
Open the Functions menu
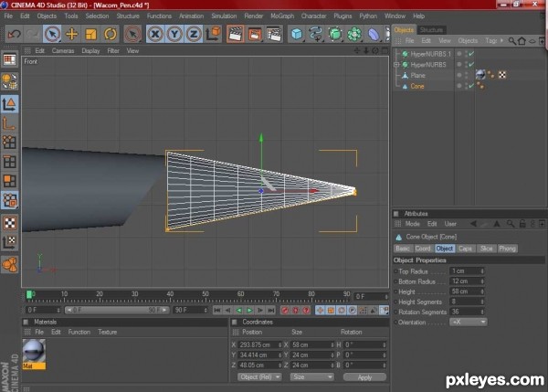click(x=159, y=16)
